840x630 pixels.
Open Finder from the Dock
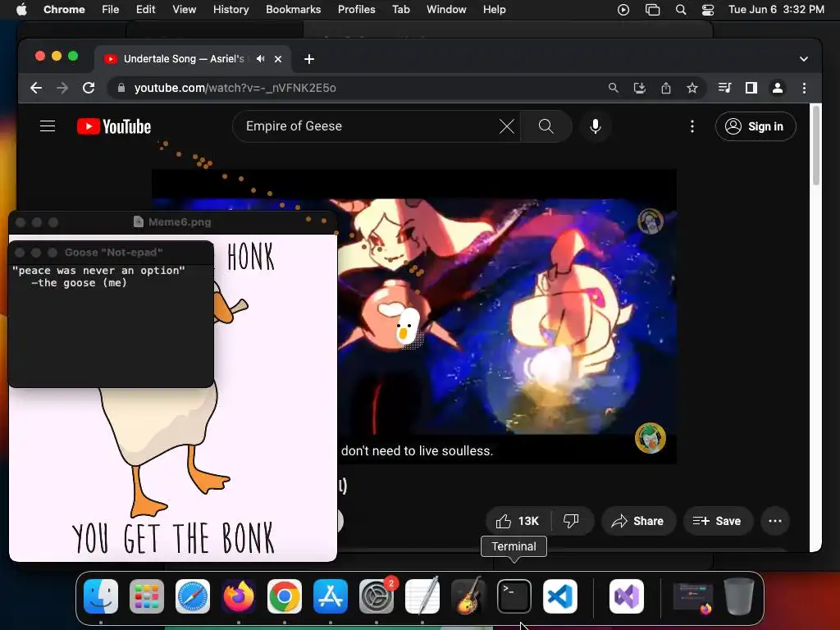(101, 596)
